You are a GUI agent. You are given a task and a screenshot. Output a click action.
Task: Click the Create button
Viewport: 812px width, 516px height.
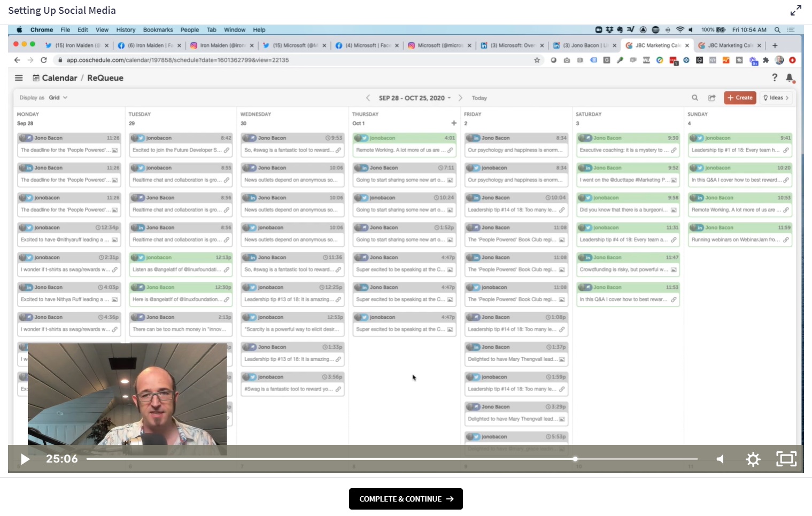click(740, 98)
